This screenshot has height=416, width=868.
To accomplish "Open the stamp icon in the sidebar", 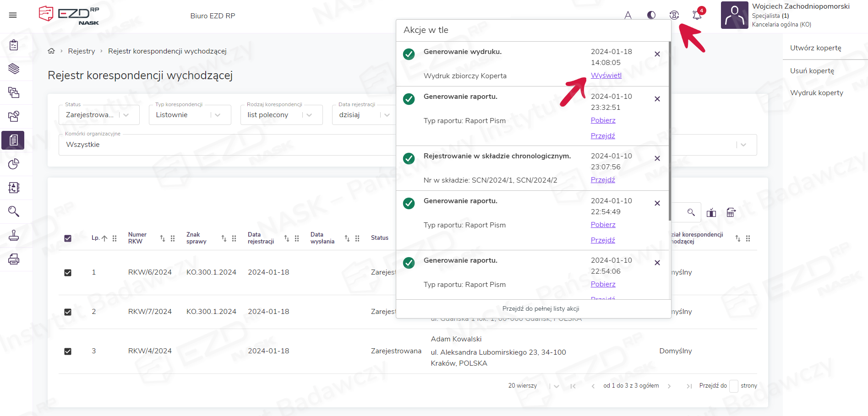I will click(14, 235).
